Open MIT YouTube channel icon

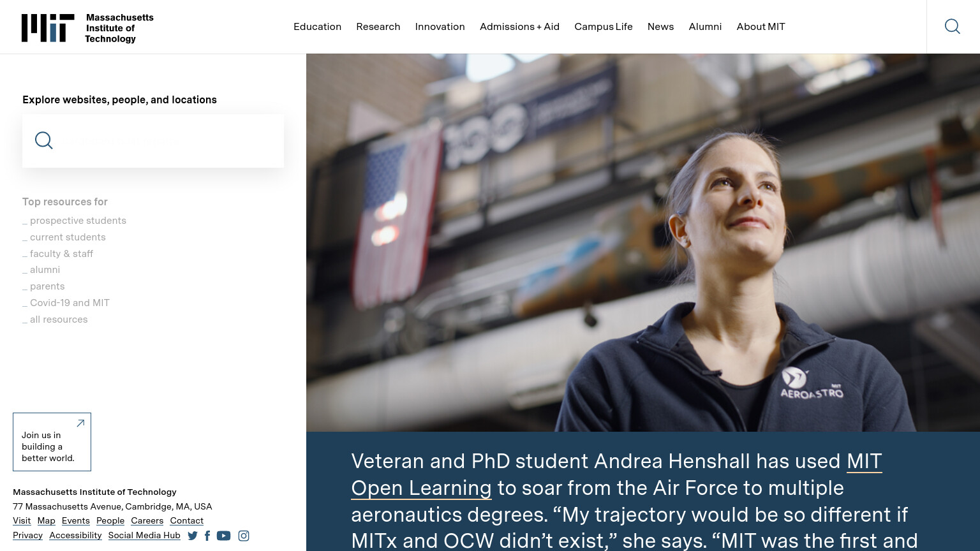coord(223,536)
